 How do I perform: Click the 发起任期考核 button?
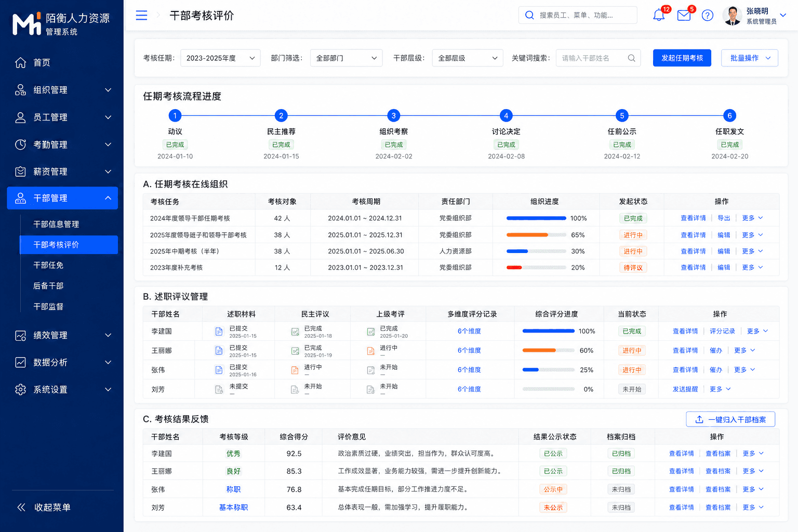coord(682,58)
